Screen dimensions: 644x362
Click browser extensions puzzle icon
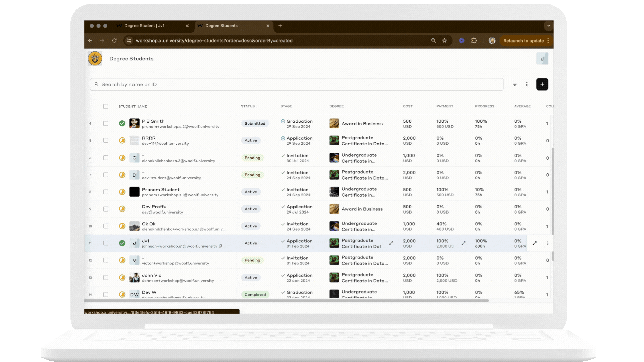coord(474,41)
